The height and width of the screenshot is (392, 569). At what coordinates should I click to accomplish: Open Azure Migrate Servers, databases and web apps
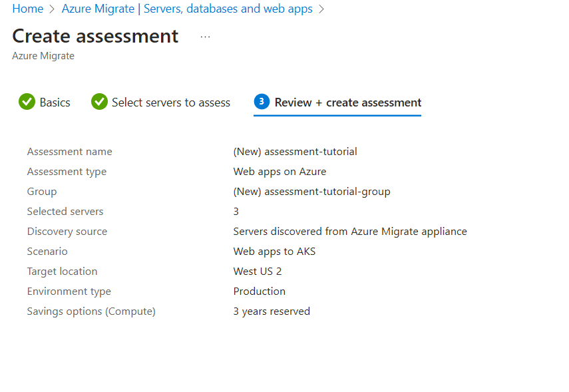186,9
